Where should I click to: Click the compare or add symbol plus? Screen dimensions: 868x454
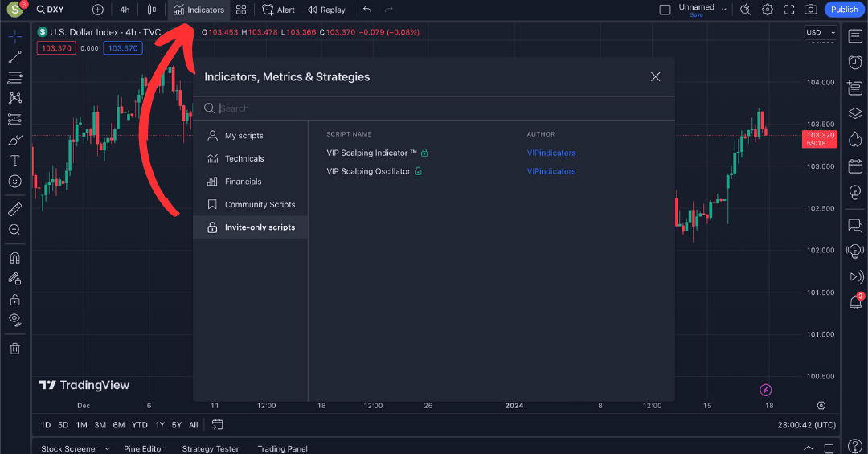98,10
